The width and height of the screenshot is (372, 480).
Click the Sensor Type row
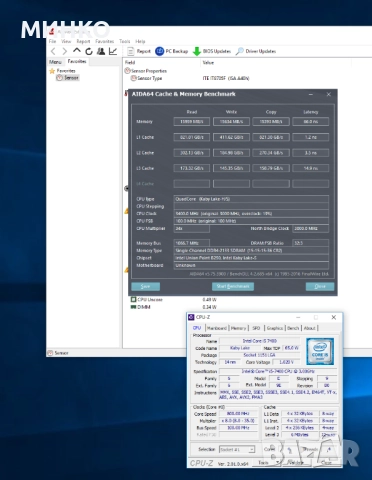(x=146, y=78)
